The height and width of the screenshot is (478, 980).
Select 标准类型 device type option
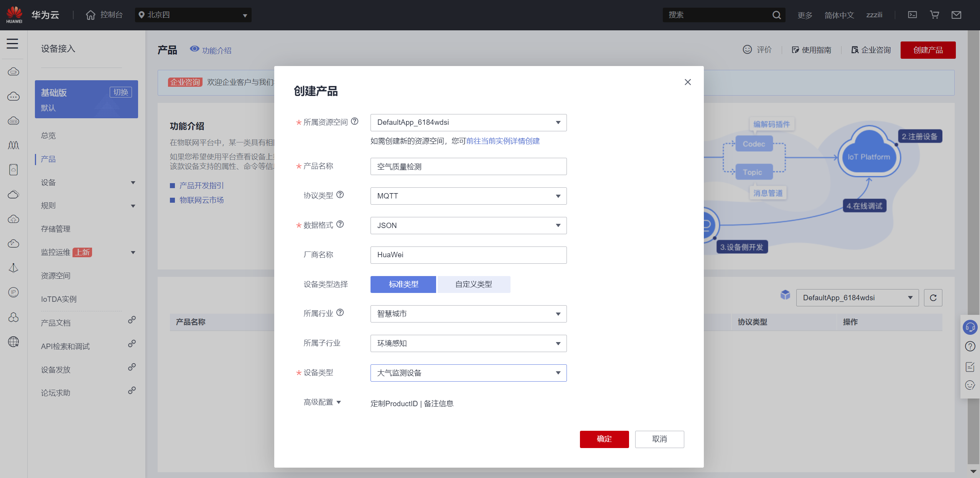point(403,284)
